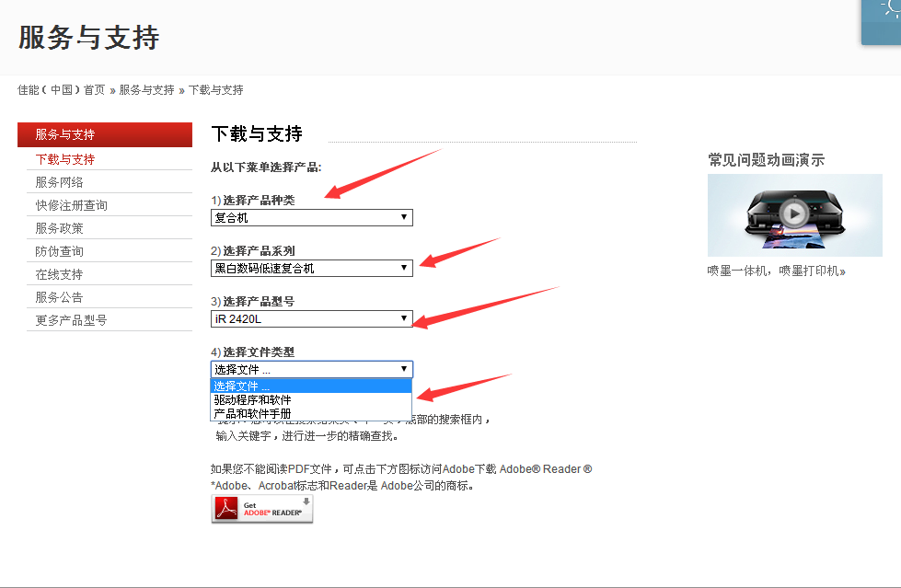Click the 常见问题动画演示 heading
Viewport: 901px width, 588px height.
pyautogui.click(x=766, y=160)
